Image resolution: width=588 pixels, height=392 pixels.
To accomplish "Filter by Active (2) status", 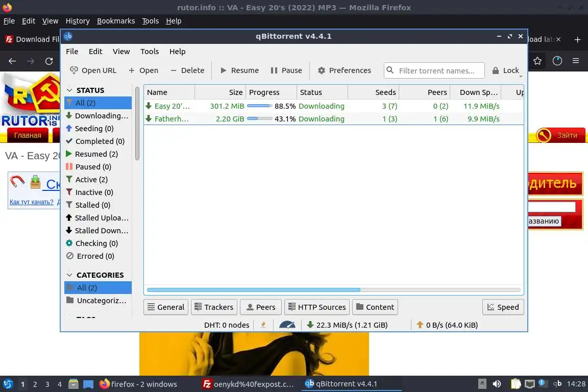I will click(x=98, y=179).
